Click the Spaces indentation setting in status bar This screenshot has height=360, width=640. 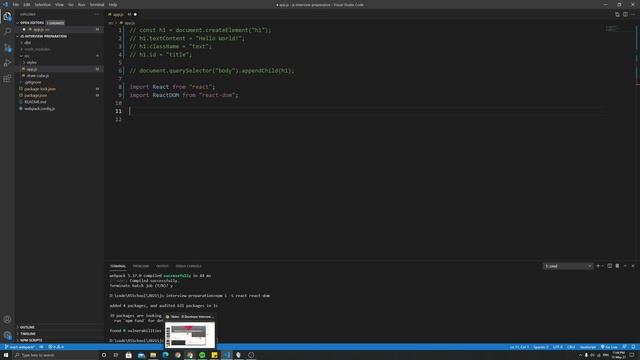point(541,347)
